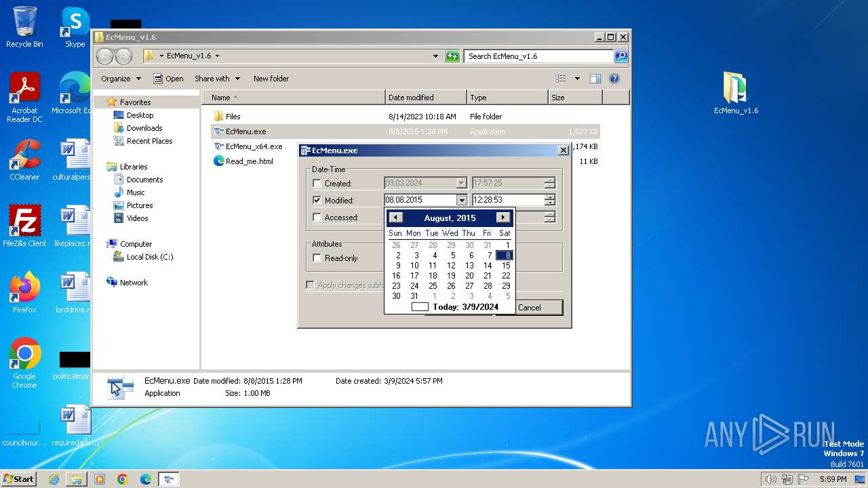
Task: Select Documents library
Action: click(x=144, y=180)
